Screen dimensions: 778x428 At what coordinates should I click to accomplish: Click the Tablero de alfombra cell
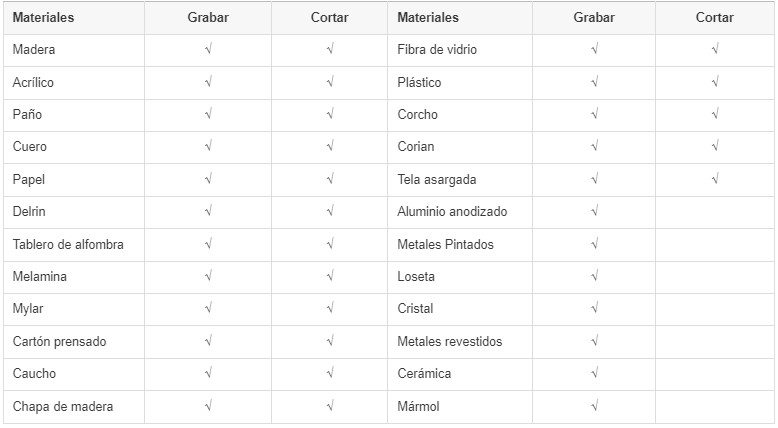coord(74,245)
